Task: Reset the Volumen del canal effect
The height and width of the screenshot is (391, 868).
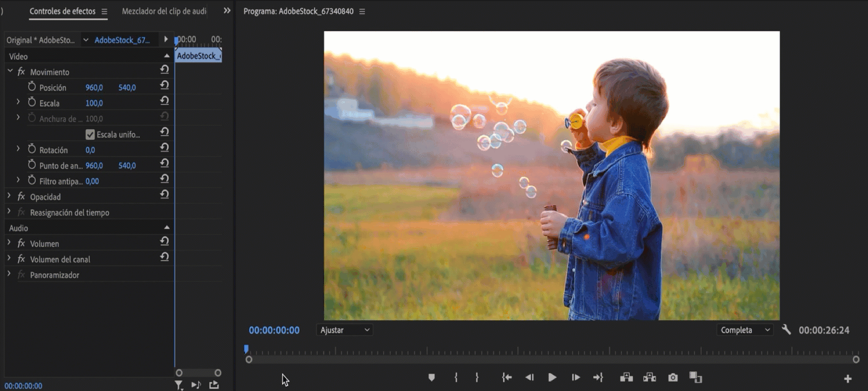Action: 164,257
